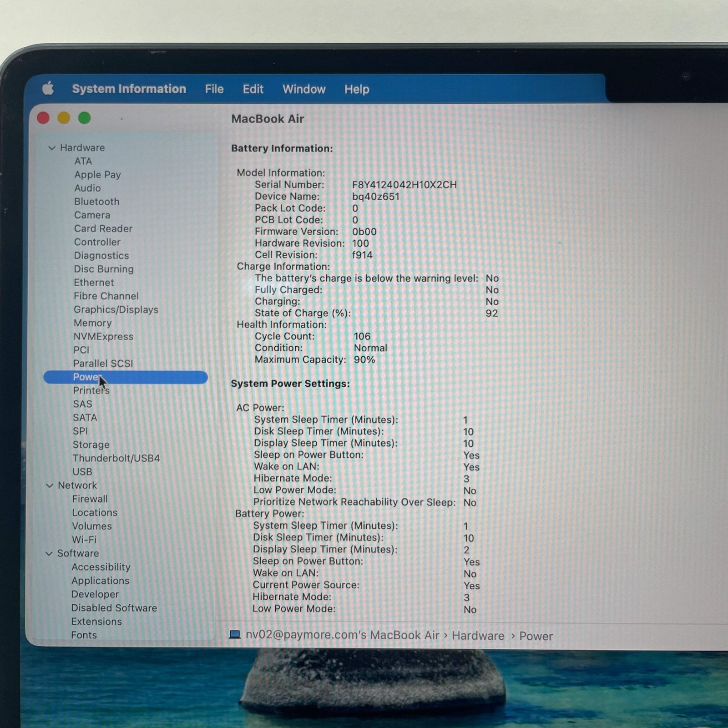728x728 pixels.
Task: Select Camera in the sidebar
Action: (92, 215)
